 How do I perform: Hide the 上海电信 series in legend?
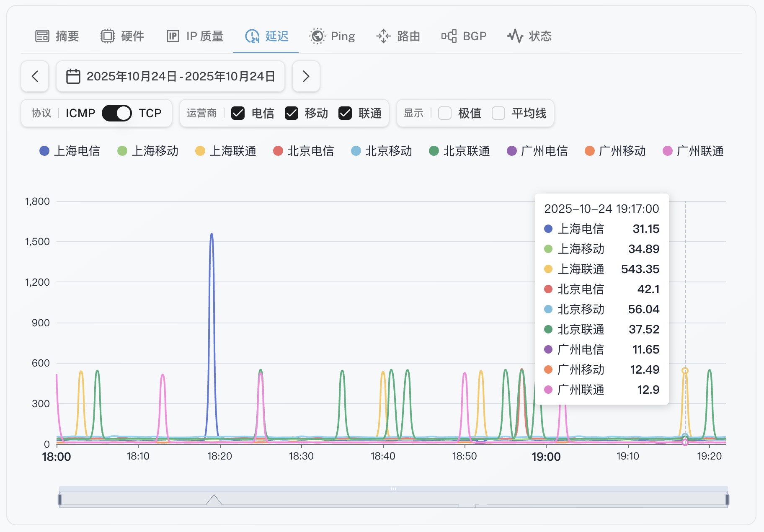click(70, 151)
